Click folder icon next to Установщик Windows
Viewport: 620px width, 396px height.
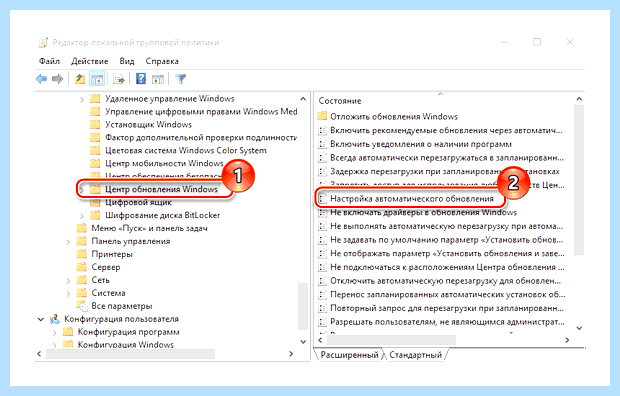(95, 125)
